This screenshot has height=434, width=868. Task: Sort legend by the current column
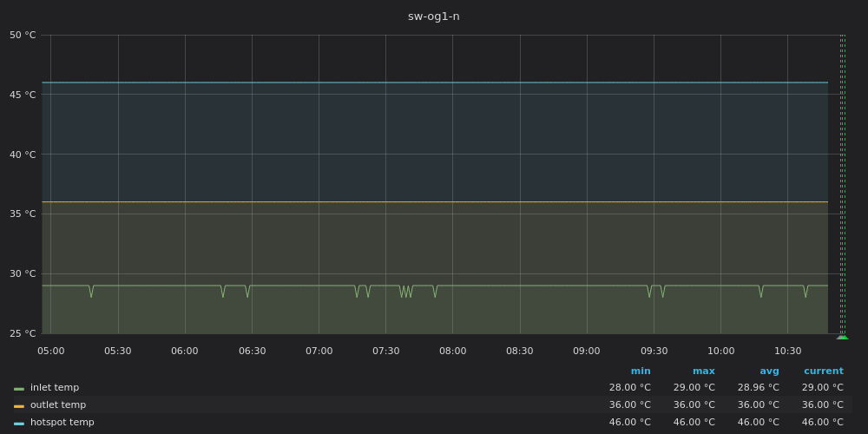[x=823, y=372]
